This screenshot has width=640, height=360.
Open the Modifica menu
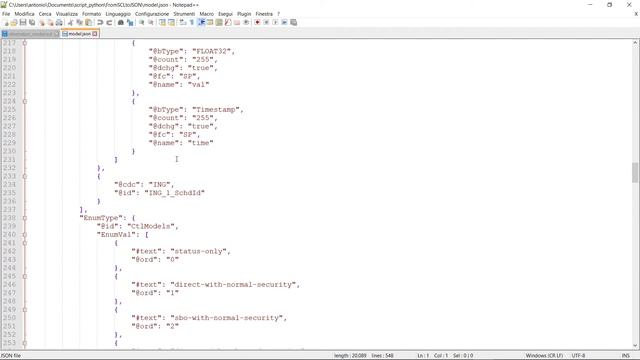(x=24, y=14)
